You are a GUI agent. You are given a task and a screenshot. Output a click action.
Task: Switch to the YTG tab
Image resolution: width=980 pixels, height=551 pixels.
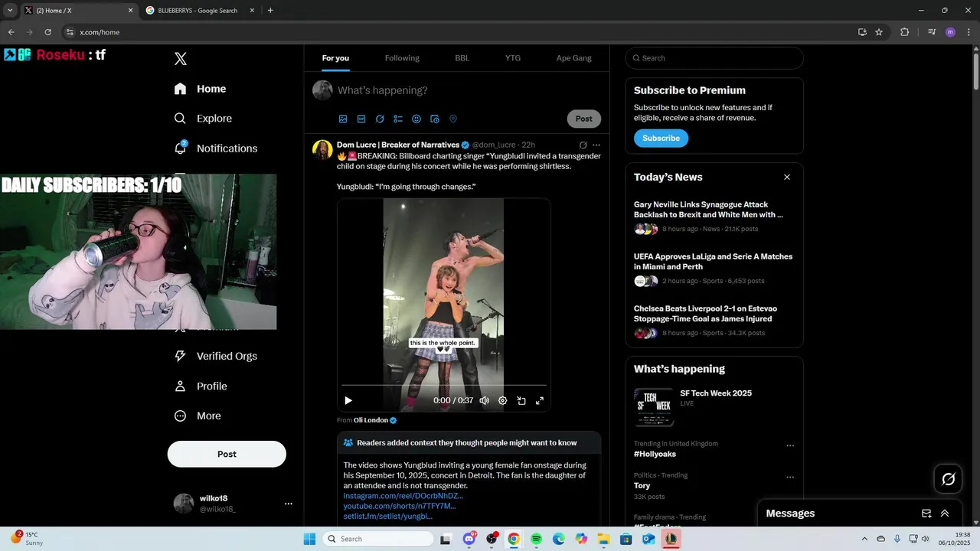513,58
